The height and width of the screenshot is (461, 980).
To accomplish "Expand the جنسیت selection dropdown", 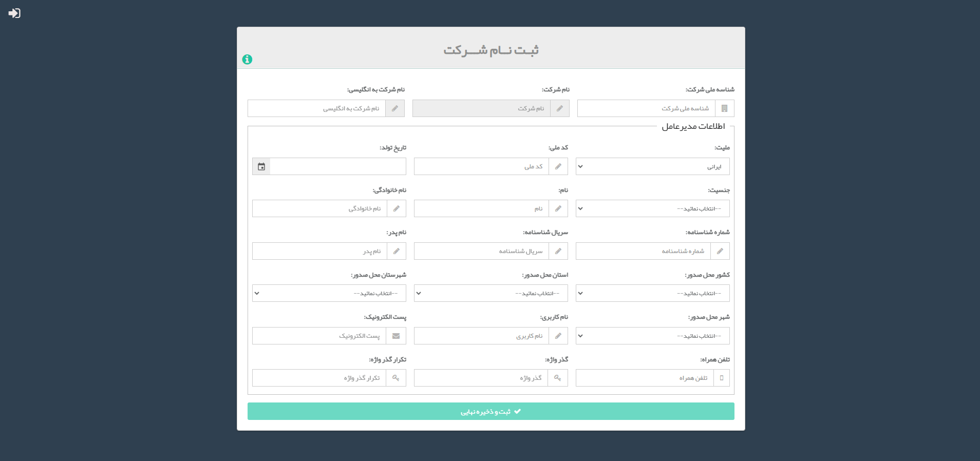I will (652, 208).
